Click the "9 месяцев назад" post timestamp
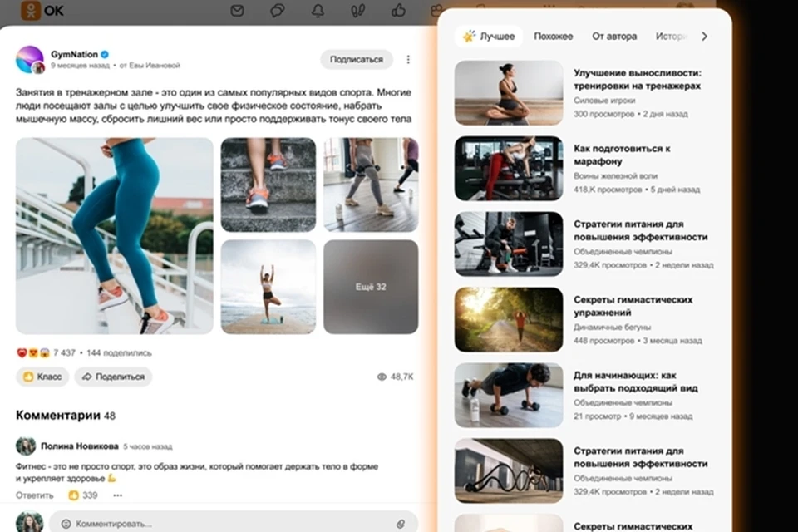The width and height of the screenshot is (798, 532). (x=80, y=66)
